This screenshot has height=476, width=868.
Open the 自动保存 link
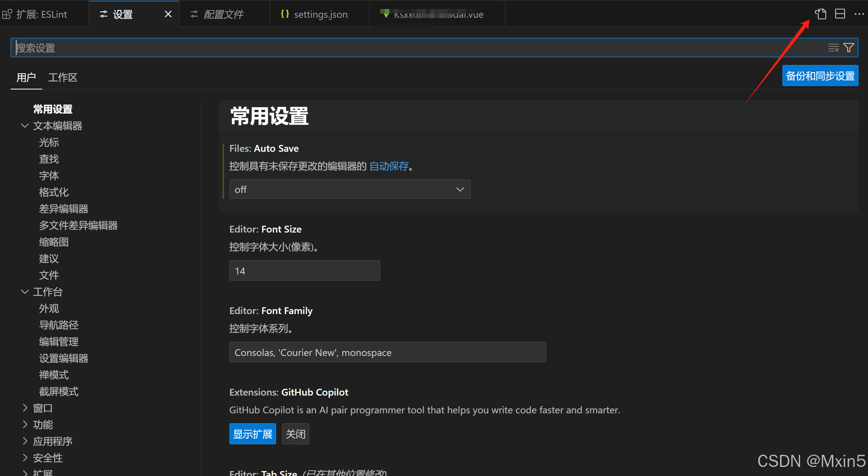[x=389, y=166]
